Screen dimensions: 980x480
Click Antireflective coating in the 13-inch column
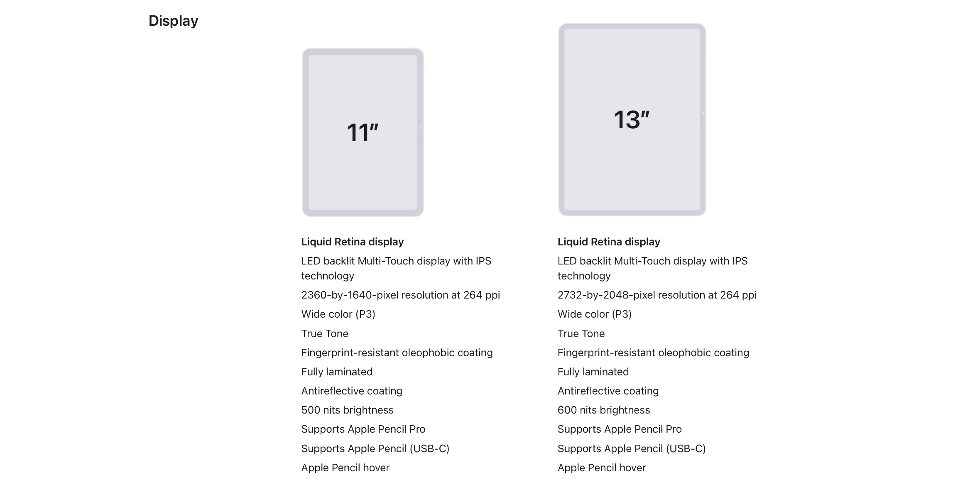click(x=608, y=391)
